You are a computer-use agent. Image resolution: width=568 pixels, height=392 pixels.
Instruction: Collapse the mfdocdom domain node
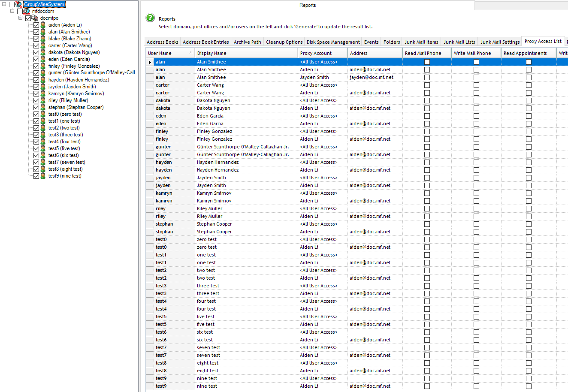tap(12, 11)
